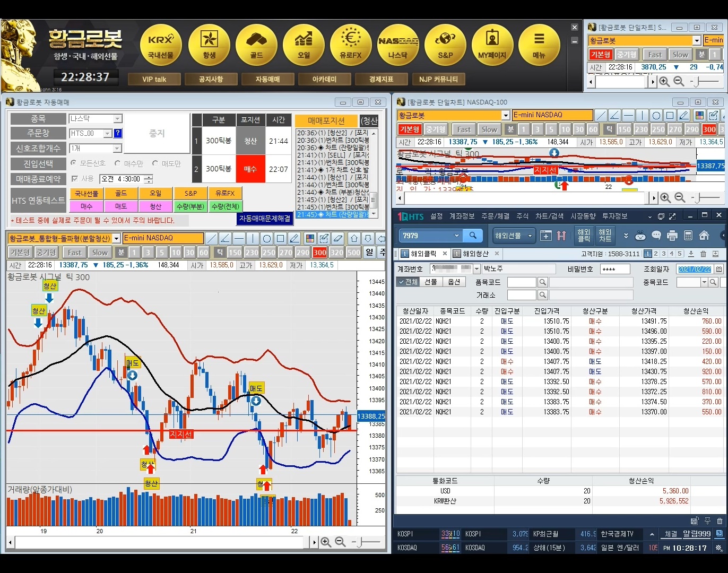This screenshot has height=573, width=728.
Task: Click the 수량(전체) green button
Action: (x=225, y=206)
